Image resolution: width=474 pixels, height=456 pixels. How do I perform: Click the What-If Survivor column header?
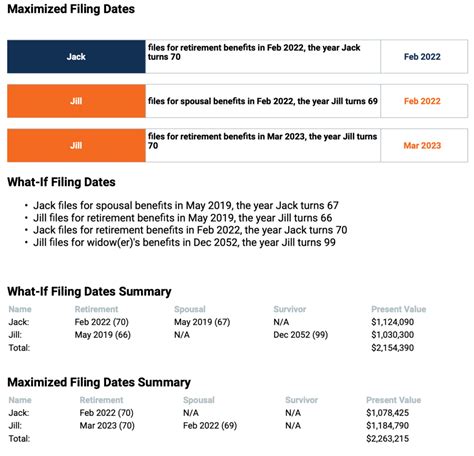[x=290, y=309]
